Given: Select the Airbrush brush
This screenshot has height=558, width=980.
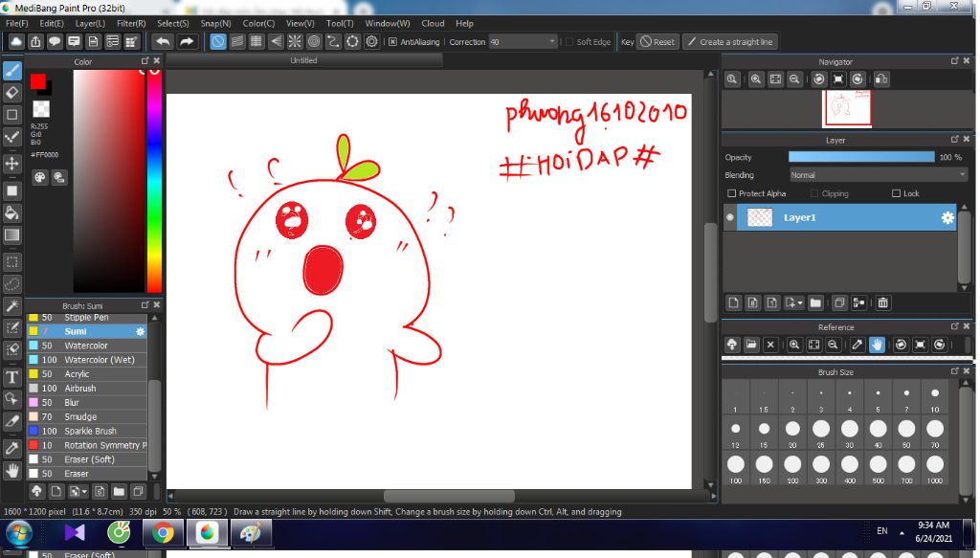Looking at the screenshot, I should [87, 389].
